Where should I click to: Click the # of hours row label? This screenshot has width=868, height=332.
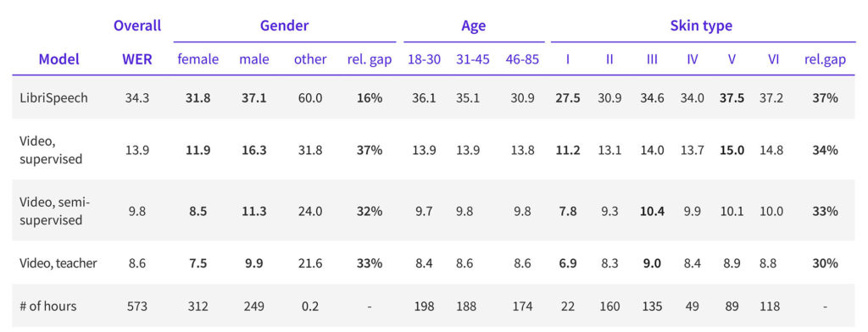point(47,306)
